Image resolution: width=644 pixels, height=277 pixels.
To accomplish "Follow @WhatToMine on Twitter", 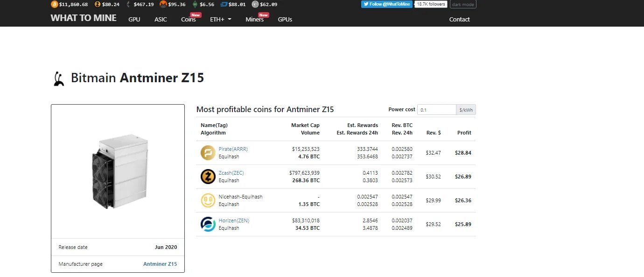I will click(x=386, y=4).
